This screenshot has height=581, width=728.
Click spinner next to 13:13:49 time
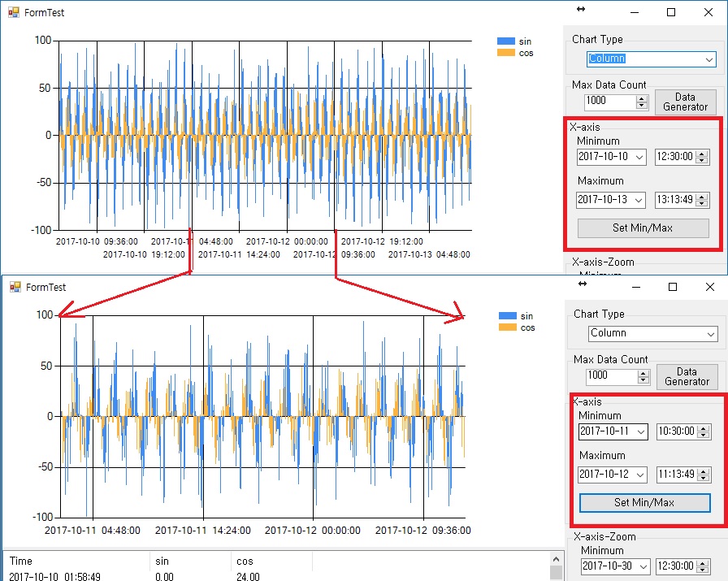(x=702, y=200)
